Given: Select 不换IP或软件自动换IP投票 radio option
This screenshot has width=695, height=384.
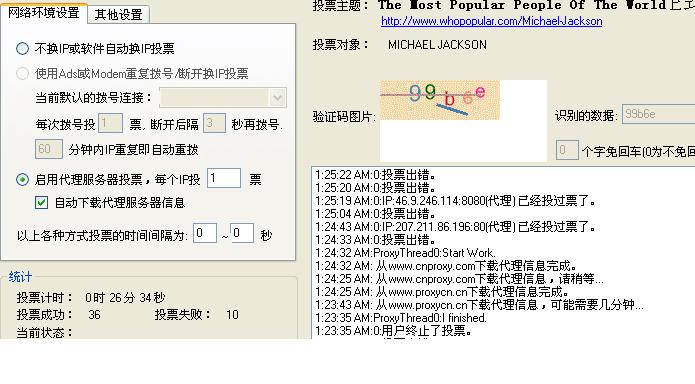Looking at the screenshot, I should tap(23, 48).
